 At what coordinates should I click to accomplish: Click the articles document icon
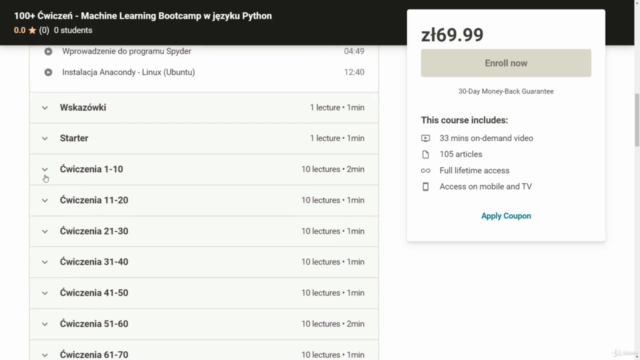(425, 154)
